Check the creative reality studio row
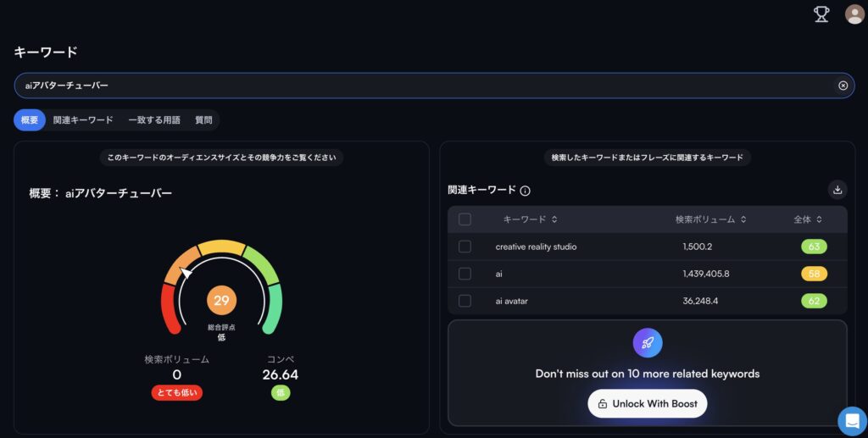This screenshot has width=868, height=438. [x=465, y=247]
